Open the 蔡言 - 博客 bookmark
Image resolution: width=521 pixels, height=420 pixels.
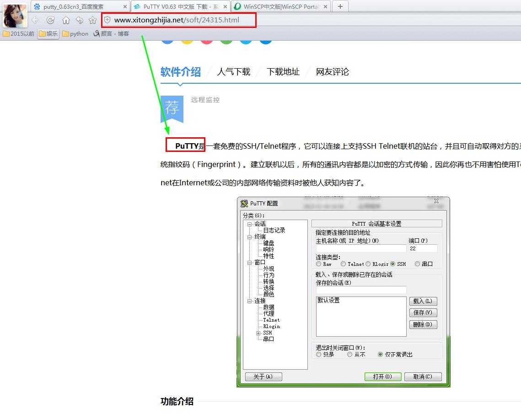pos(111,33)
